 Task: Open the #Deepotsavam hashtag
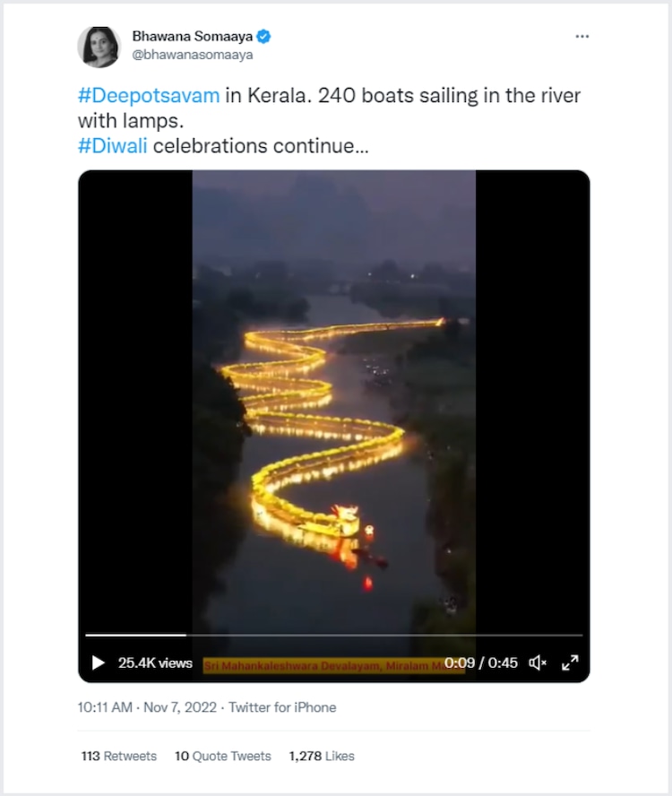149,96
